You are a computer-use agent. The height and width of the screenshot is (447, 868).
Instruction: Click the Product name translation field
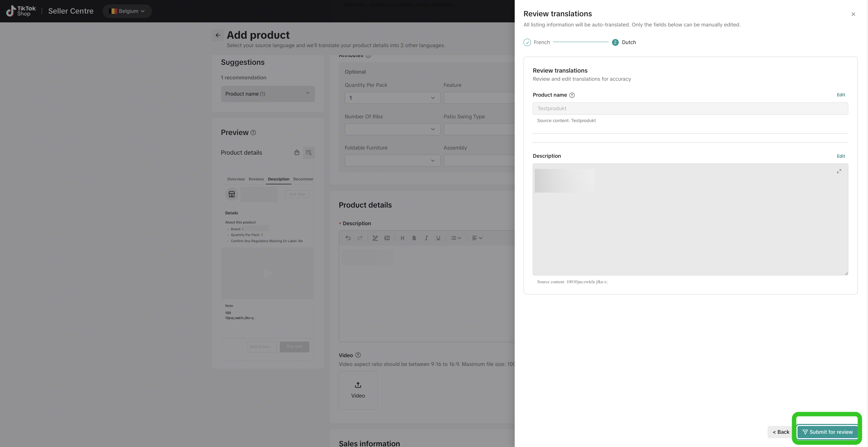(690, 109)
